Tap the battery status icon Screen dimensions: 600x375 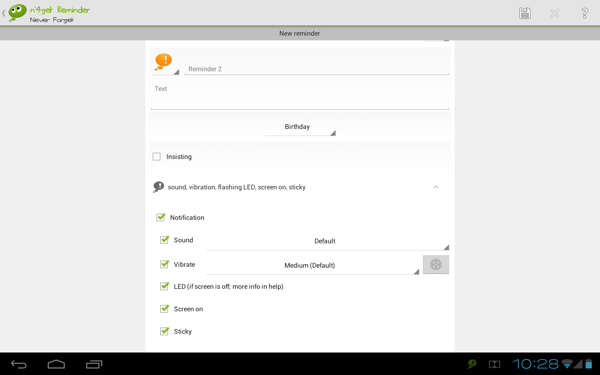click(589, 364)
